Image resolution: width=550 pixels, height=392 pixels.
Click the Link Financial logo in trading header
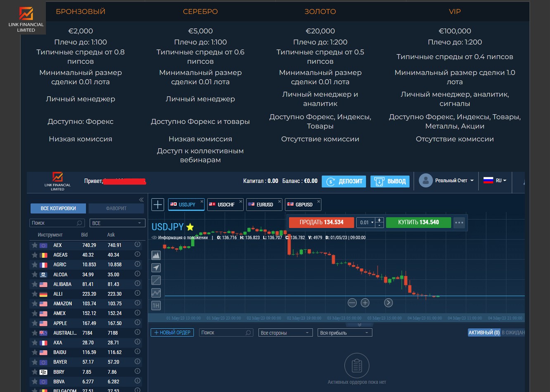point(57,181)
